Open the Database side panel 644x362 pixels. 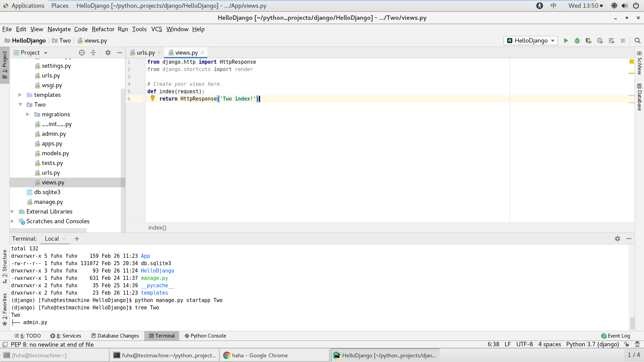[639, 97]
